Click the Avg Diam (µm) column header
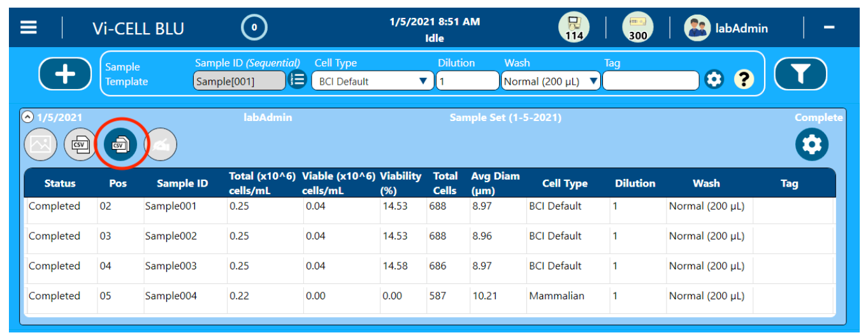This screenshot has width=868, height=335. [x=495, y=183]
